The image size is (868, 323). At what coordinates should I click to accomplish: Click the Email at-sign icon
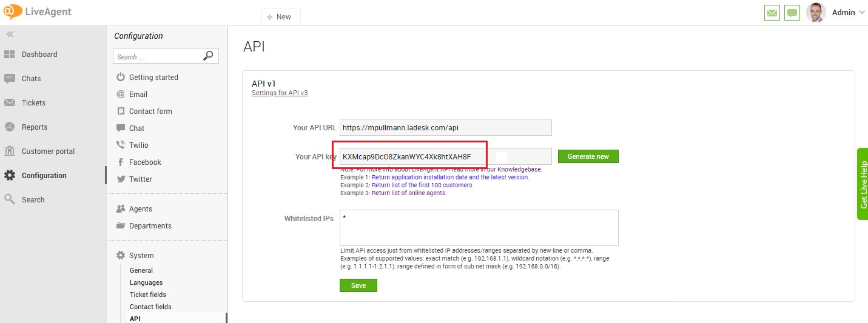click(x=120, y=94)
